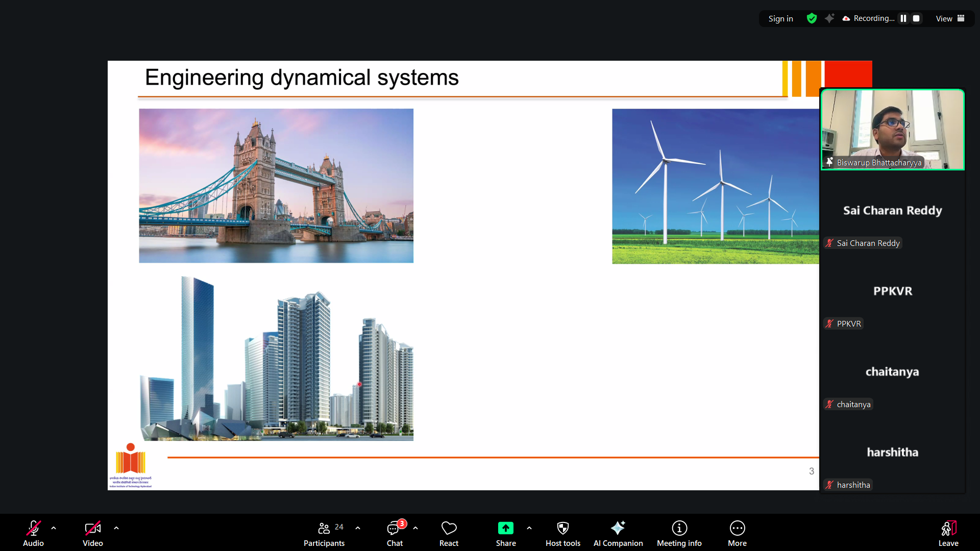Open Host tools shield icon
This screenshot has height=551, width=980.
[x=562, y=534]
